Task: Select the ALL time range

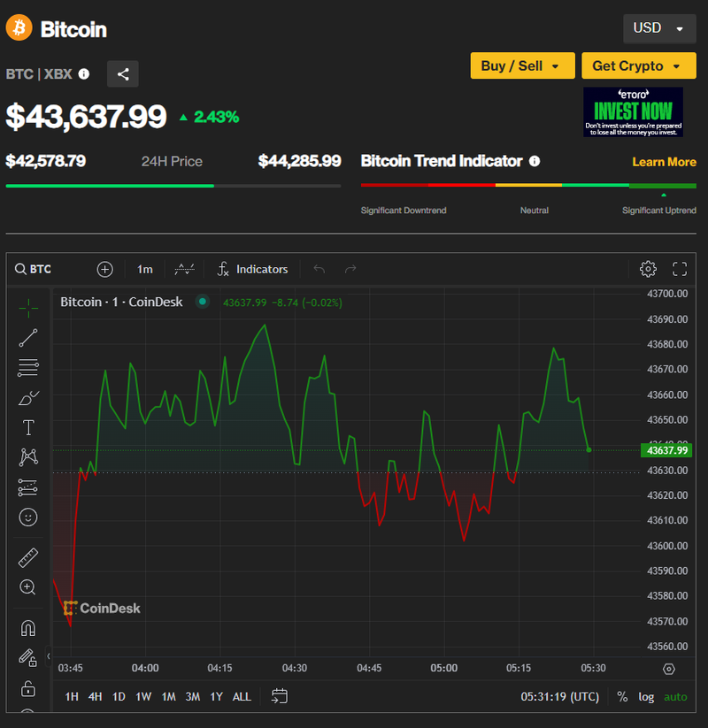Action: point(242,697)
